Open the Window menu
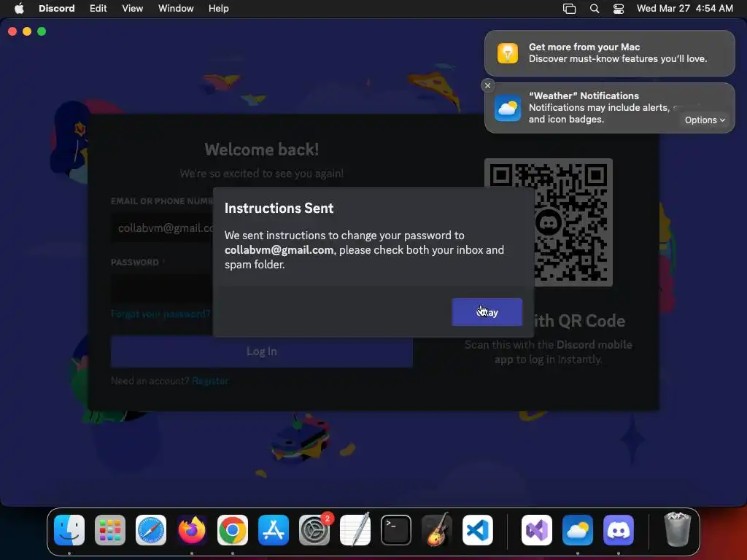Screen dimensions: 747x560 click(176, 8)
